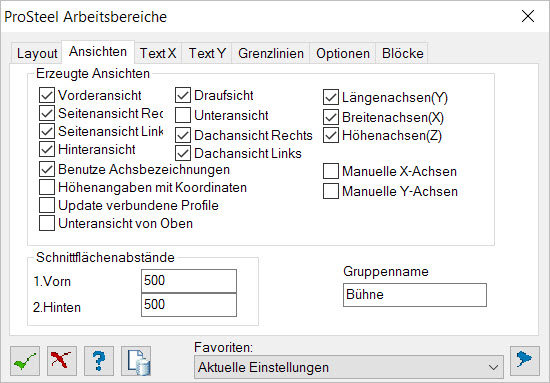Open the Favoriten dropdown list
Image resolution: width=550 pixels, height=383 pixels.
349,367
